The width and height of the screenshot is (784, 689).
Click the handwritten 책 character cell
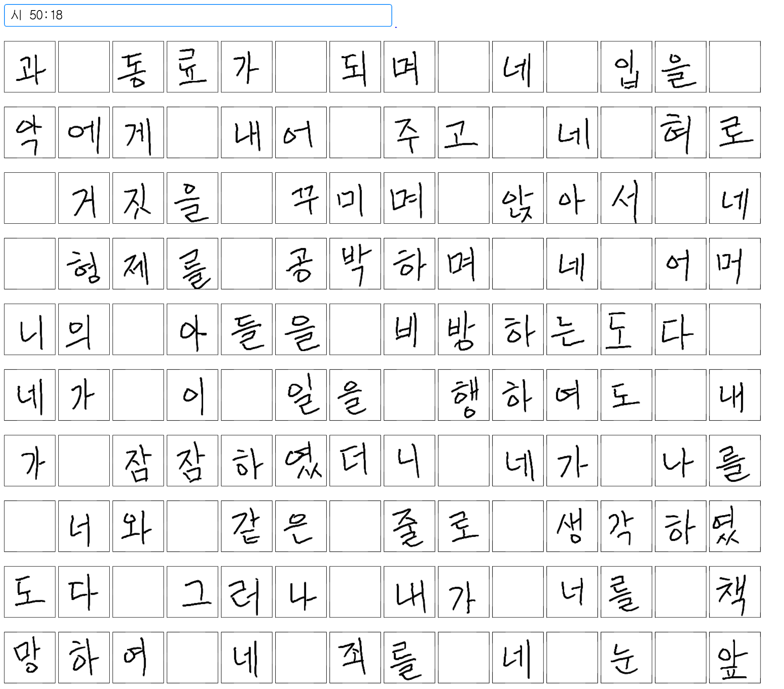735,591
